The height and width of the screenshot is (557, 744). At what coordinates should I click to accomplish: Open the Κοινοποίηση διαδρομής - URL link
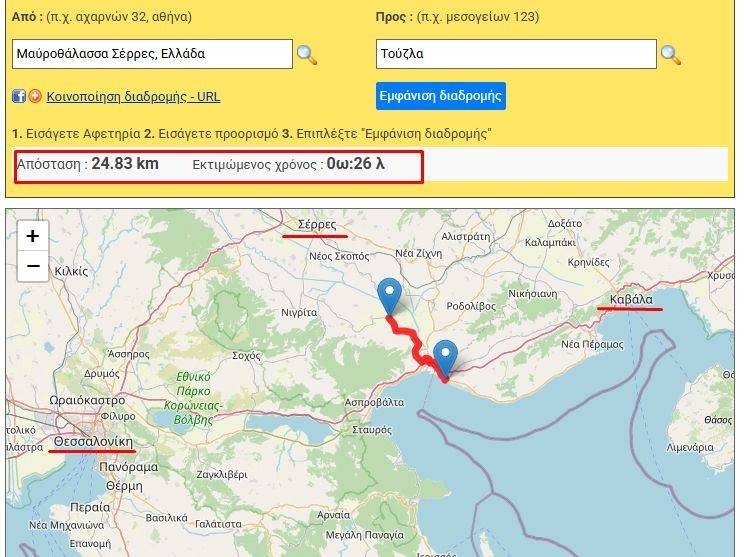click(133, 97)
